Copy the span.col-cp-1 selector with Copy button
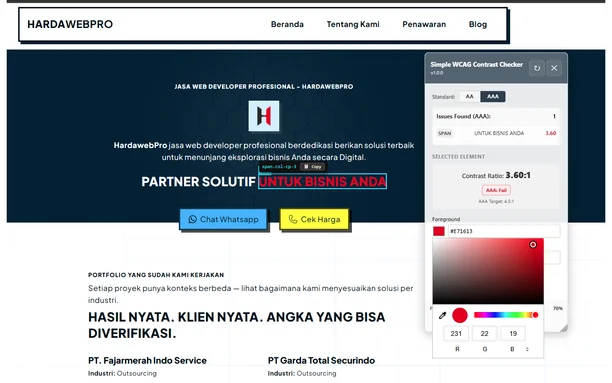This screenshot has height=383, width=612. point(313,167)
